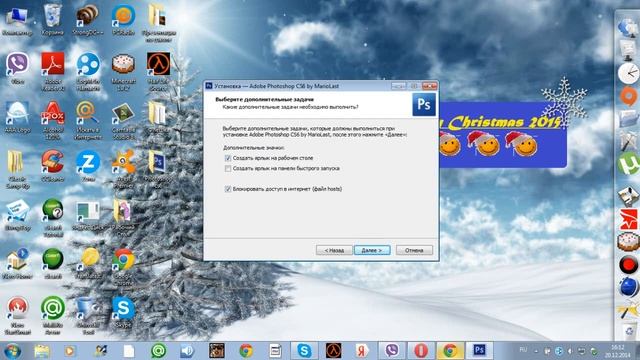Open the Skype desktop shortcut

pyautogui.click(x=123, y=312)
